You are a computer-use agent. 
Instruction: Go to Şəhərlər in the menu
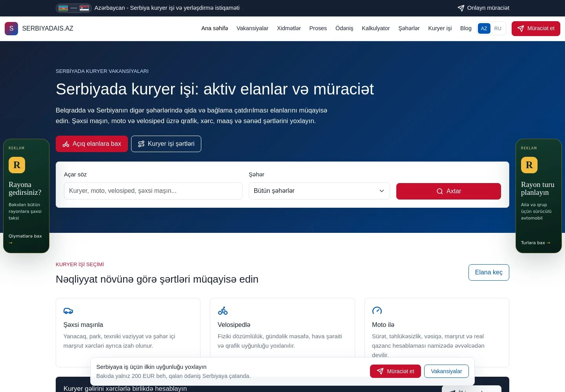(x=409, y=29)
